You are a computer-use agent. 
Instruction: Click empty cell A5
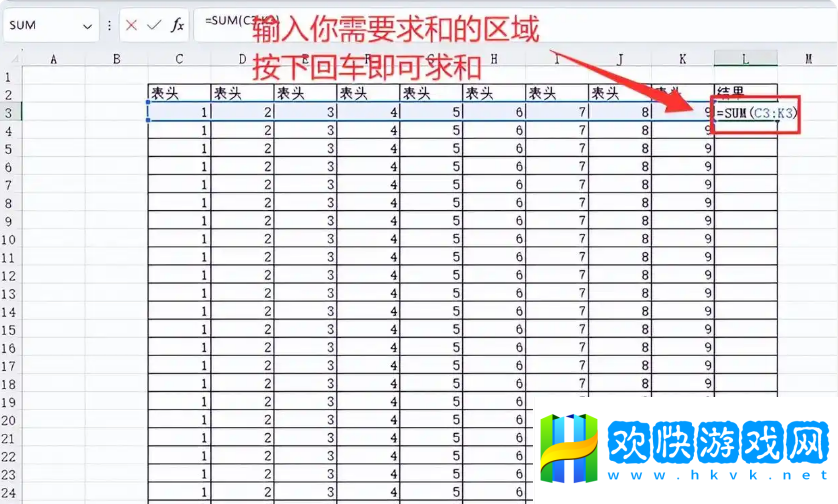53,148
